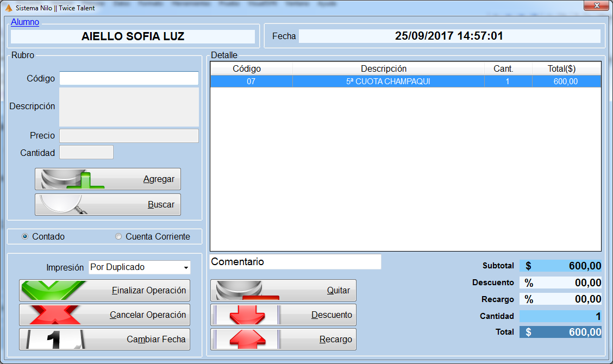Screen dimensions: 613x364
Task: Click the Código input field
Action: (x=129, y=78)
